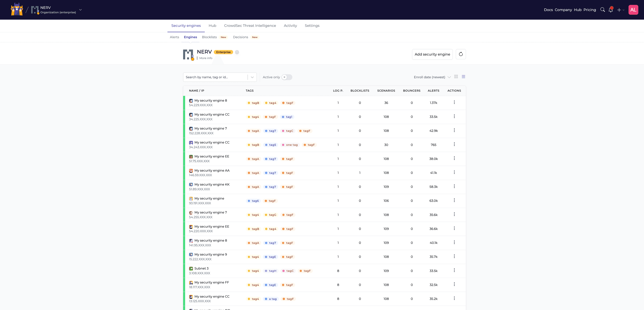Open the Enroll date sort dropdown
This screenshot has width=644, height=310.
(x=432, y=77)
